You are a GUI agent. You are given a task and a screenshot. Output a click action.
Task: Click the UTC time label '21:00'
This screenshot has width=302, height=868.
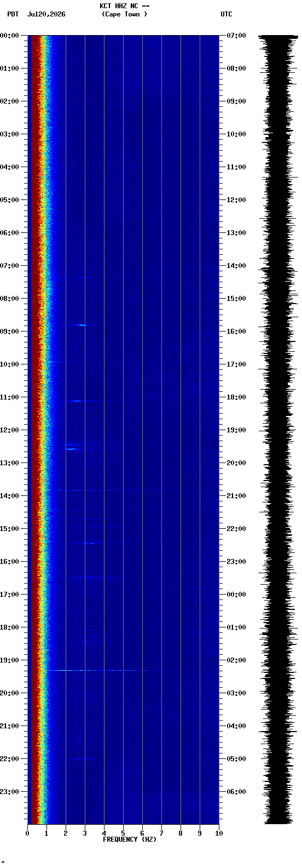click(x=236, y=496)
